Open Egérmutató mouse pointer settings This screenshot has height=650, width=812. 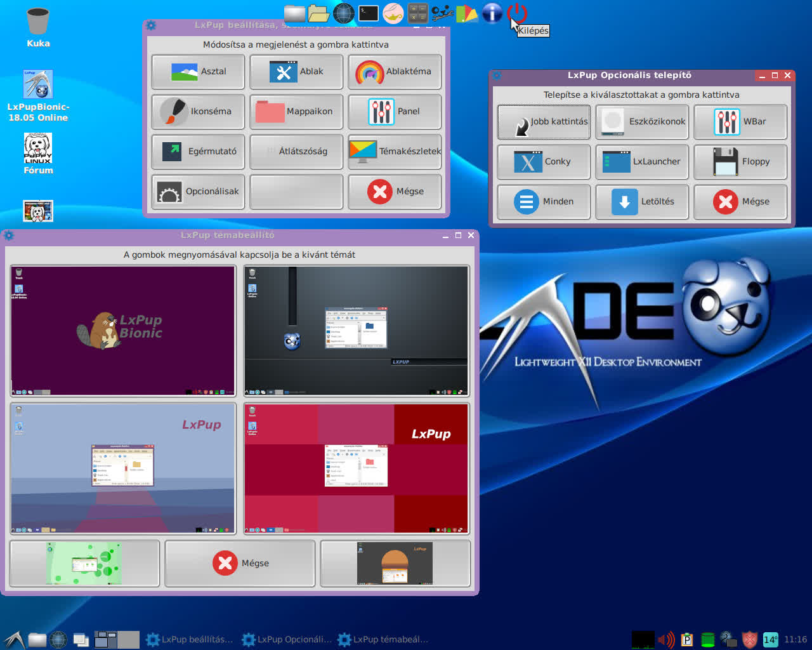(198, 152)
